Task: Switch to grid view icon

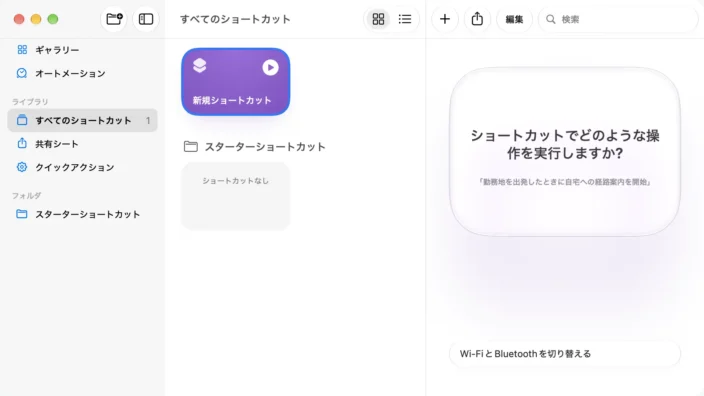Action: (x=378, y=19)
